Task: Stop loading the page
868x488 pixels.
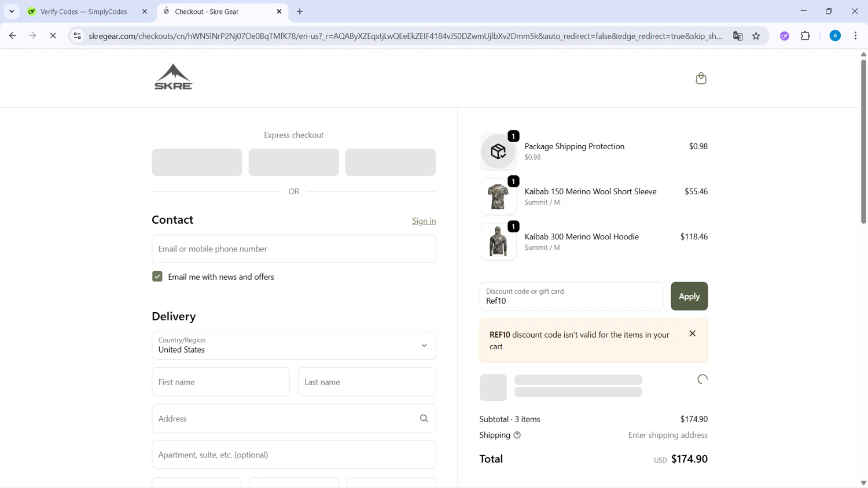Action: tap(53, 36)
